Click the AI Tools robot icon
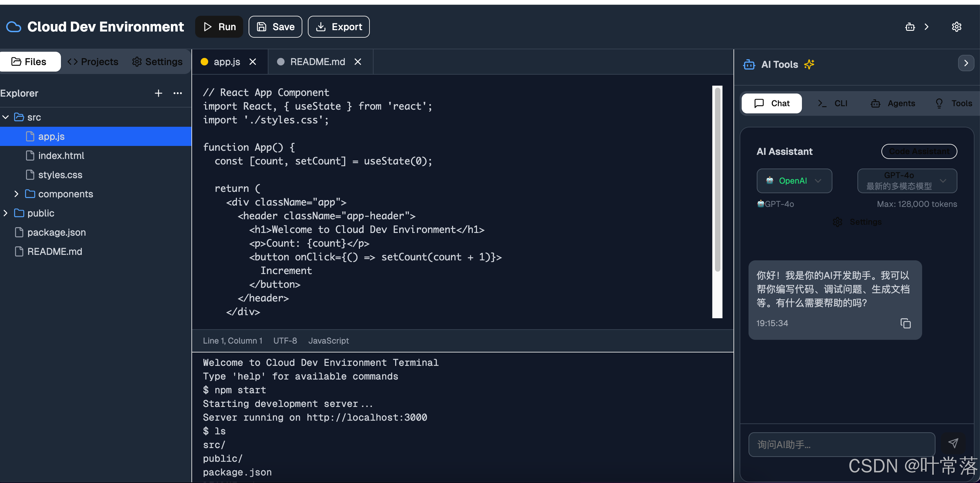The width and height of the screenshot is (980, 483). 749,65
